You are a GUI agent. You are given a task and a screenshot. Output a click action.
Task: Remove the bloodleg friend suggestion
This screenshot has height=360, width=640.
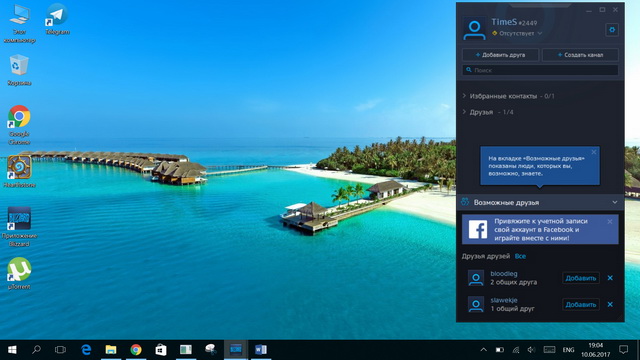610,278
